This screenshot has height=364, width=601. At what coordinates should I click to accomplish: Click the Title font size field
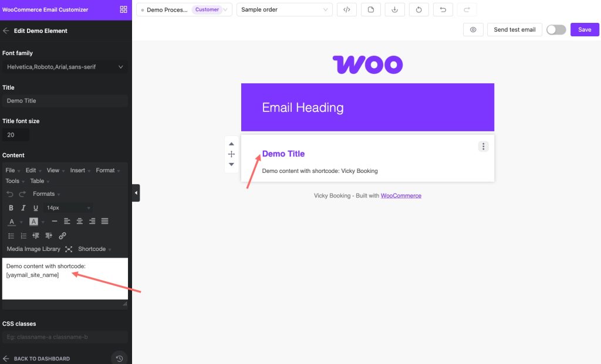click(15, 135)
